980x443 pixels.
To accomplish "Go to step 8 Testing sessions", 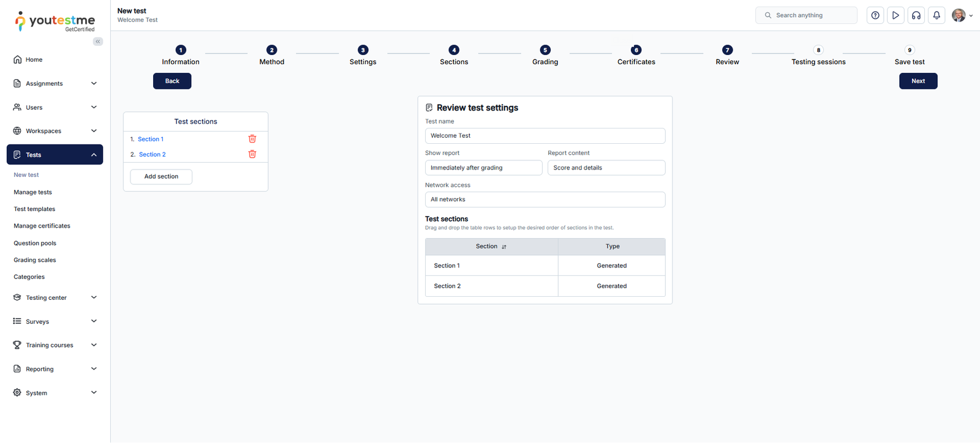I will point(818,55).
